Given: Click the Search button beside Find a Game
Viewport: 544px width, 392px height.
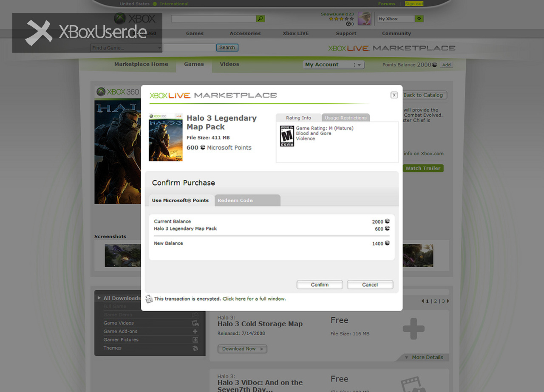Looking at the screenshot, I should [x=227, y=48].
